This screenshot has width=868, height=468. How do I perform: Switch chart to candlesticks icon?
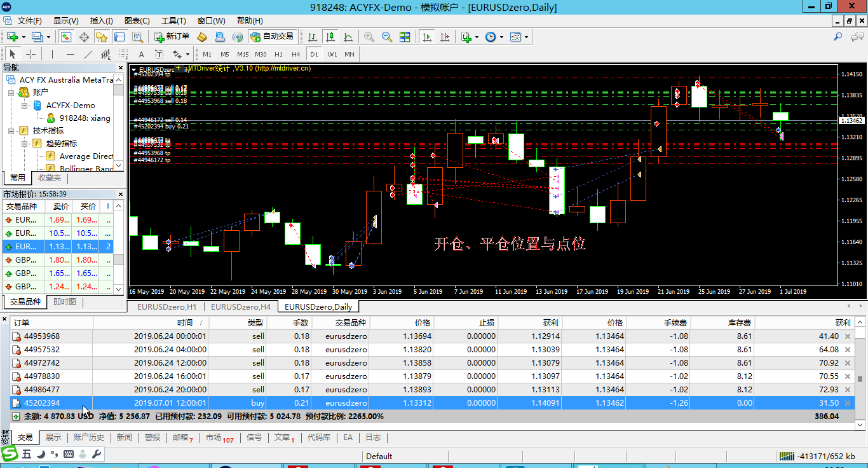pyautogui.click(x=330, y=37)
